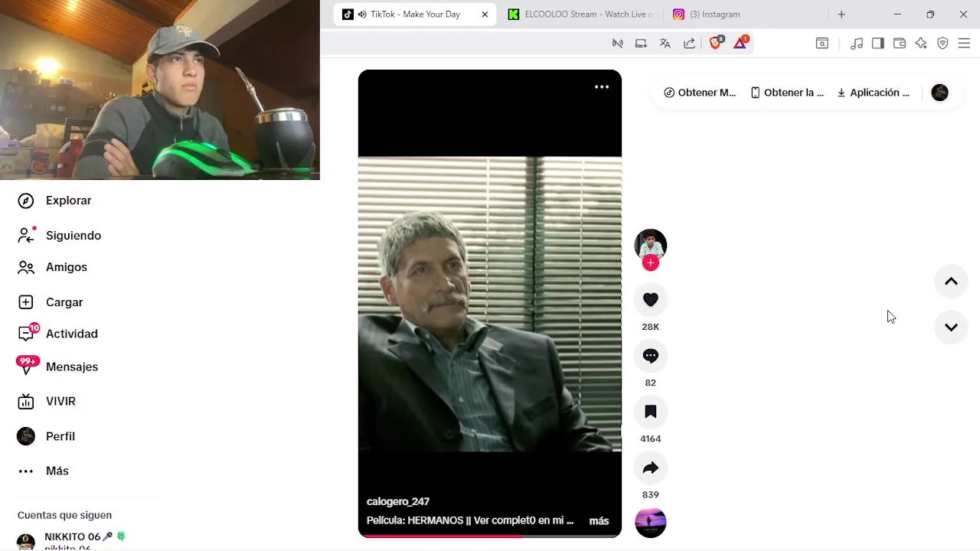
Task: Click 'Obtener M...' coins button
Action: coord(700,93)
